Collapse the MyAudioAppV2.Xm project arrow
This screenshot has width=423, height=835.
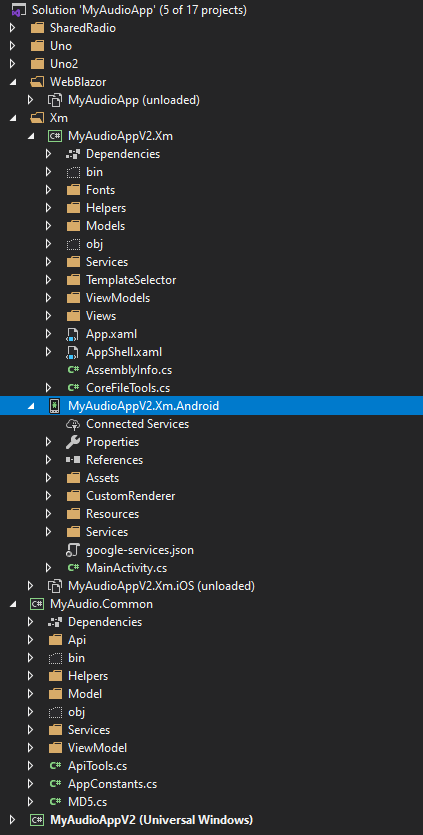click(31, 136)
